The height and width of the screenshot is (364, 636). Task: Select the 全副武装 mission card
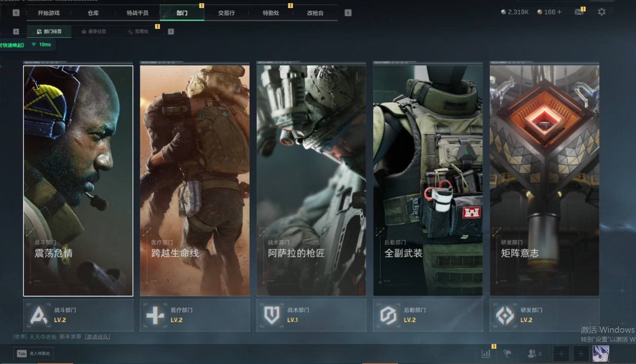pos(428,181)
